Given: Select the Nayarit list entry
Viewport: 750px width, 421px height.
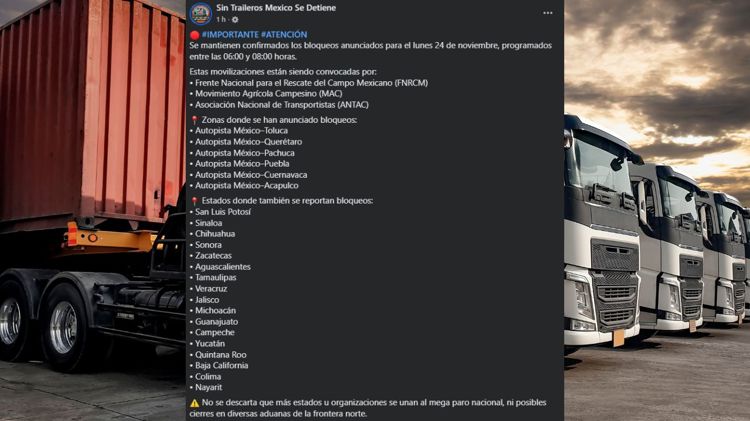Looking at the screenshot, I should 206,388.
